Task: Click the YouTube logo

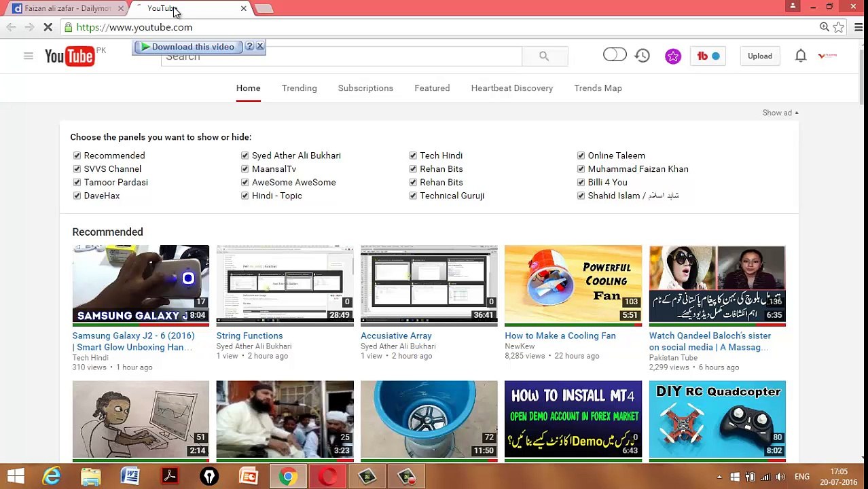Action: (x=70, y=56)
